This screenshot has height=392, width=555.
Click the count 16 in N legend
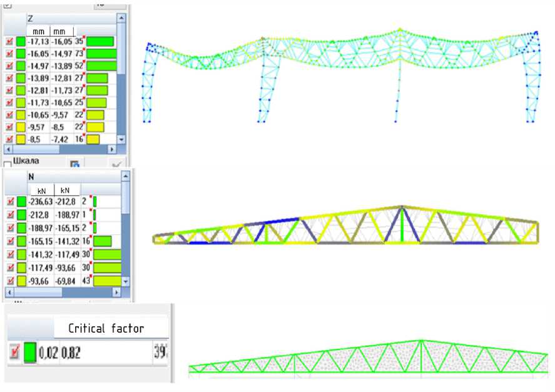click(86, 241)
